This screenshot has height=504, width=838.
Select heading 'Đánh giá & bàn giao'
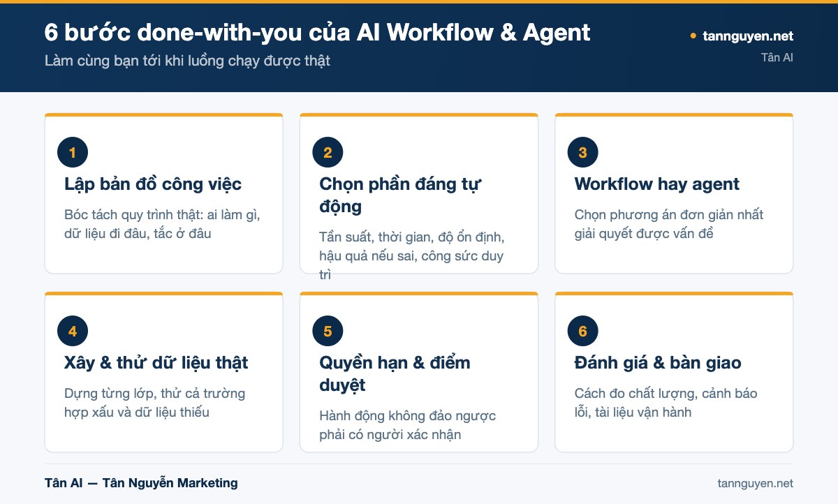coord(658,363)
